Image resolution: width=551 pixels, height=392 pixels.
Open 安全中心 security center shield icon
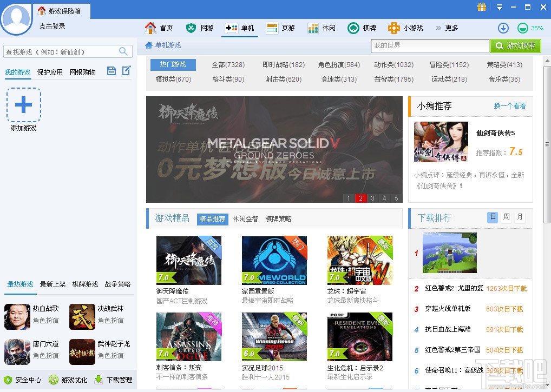pos(8,380)
